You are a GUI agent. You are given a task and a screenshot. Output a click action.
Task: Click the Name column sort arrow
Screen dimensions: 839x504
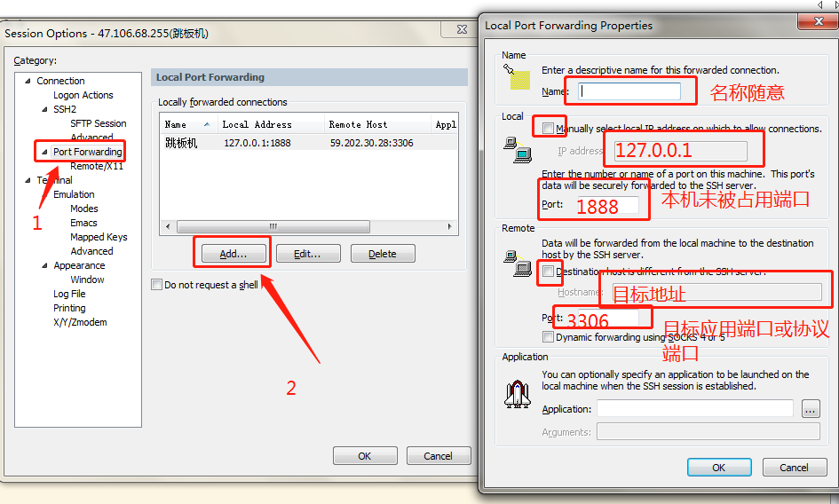pos(207,124)
